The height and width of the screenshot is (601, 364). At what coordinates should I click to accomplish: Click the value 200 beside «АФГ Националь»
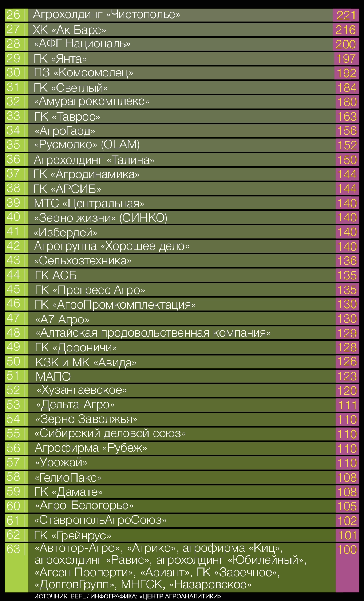click(346, 44)
